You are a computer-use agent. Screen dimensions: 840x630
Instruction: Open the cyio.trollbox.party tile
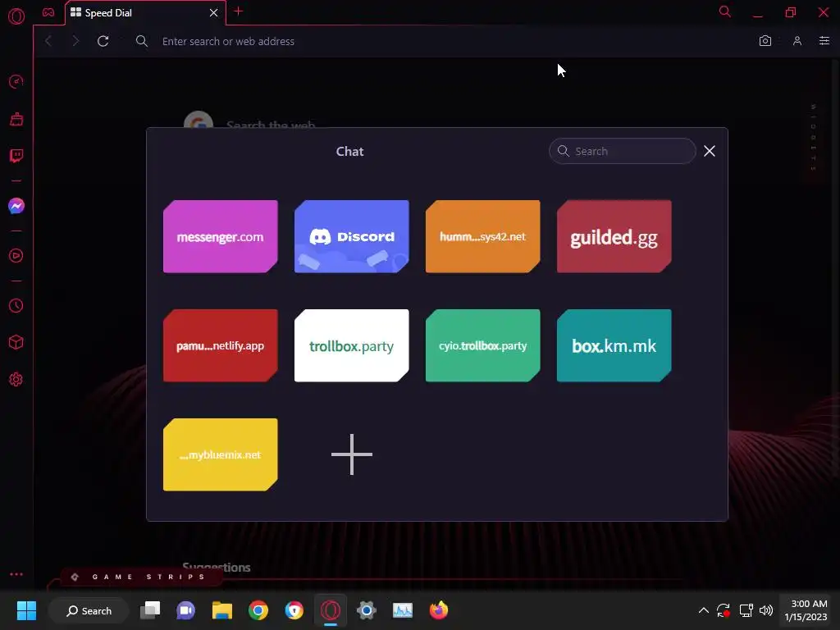click(x=482, y=345)
